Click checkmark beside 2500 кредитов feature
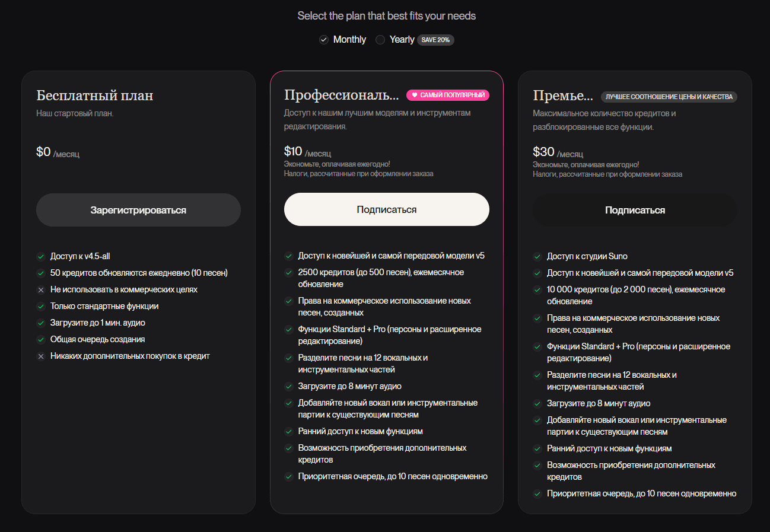The image size is (770, 532). (289, 273)
